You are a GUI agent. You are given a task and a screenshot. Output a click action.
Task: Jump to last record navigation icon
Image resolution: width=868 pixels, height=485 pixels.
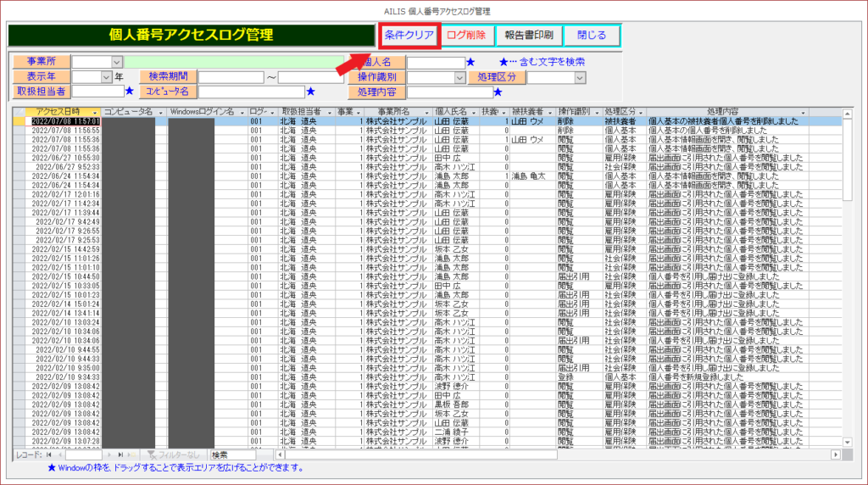point(120,455)
